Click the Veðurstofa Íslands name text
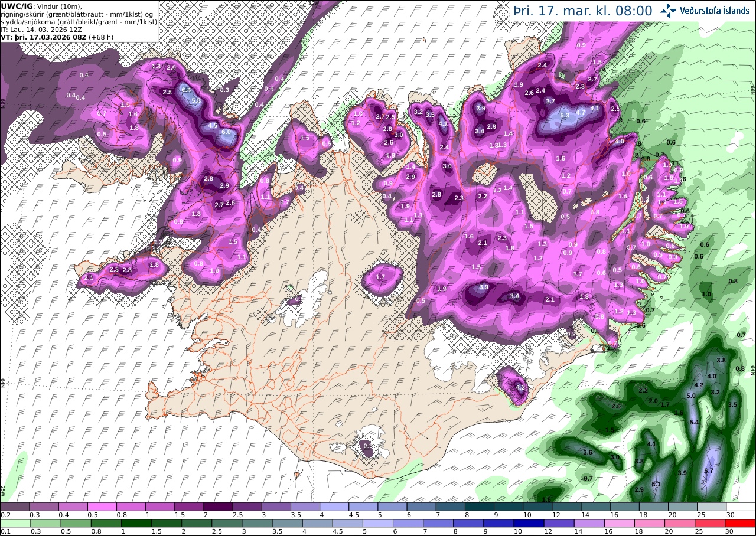The height and width of the screenshot is (536, 756). point(715,11)
